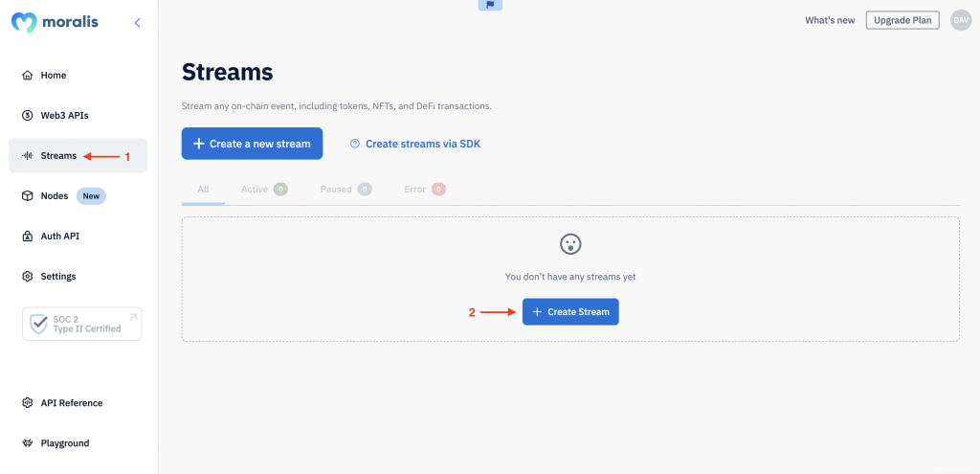Open What's new link

click(830, 20)
